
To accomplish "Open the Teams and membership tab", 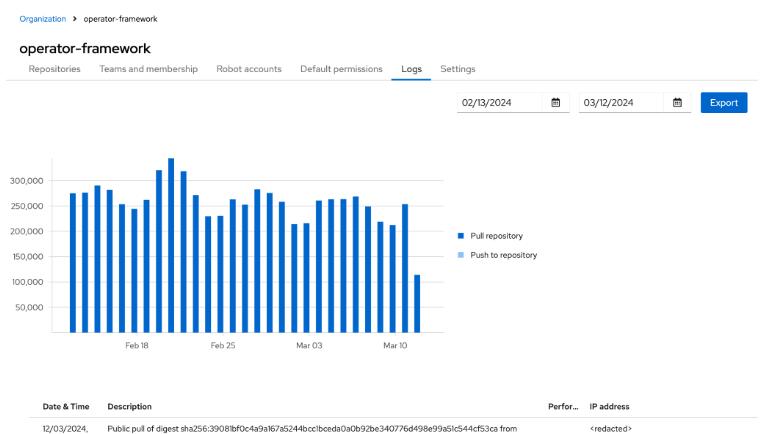I will click(x=148, y=69).
